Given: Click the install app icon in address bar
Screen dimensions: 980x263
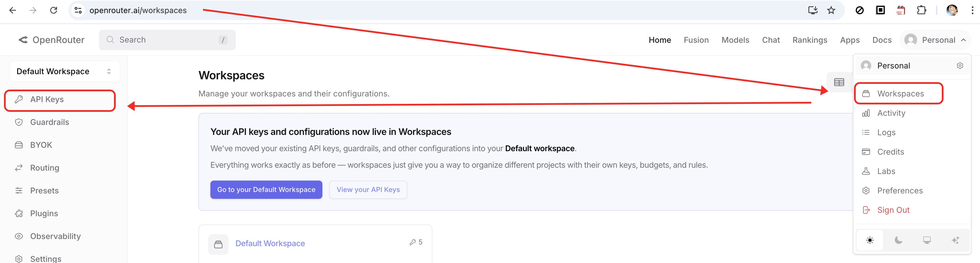Looking at the screenshot, I should [x=813, y=10].
